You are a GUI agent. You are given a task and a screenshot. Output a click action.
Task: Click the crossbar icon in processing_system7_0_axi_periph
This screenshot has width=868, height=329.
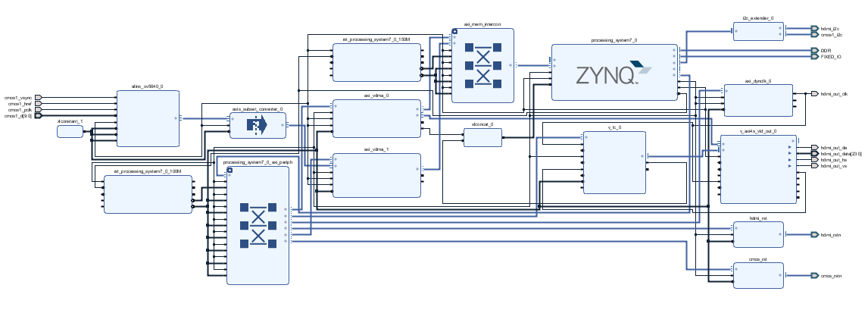pos(258,225)
